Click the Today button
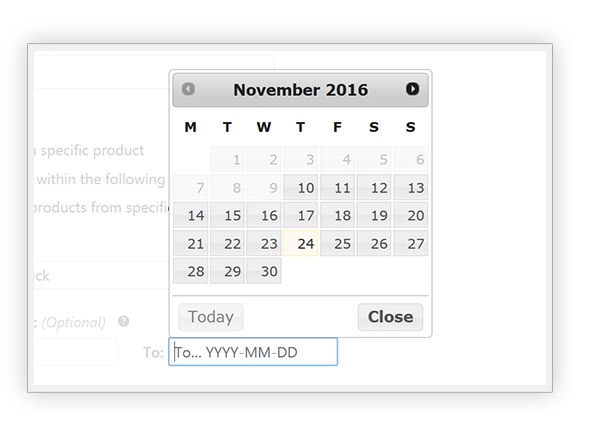Image resolution: width=600 pixels, height=436 pixels. [211, 317]
